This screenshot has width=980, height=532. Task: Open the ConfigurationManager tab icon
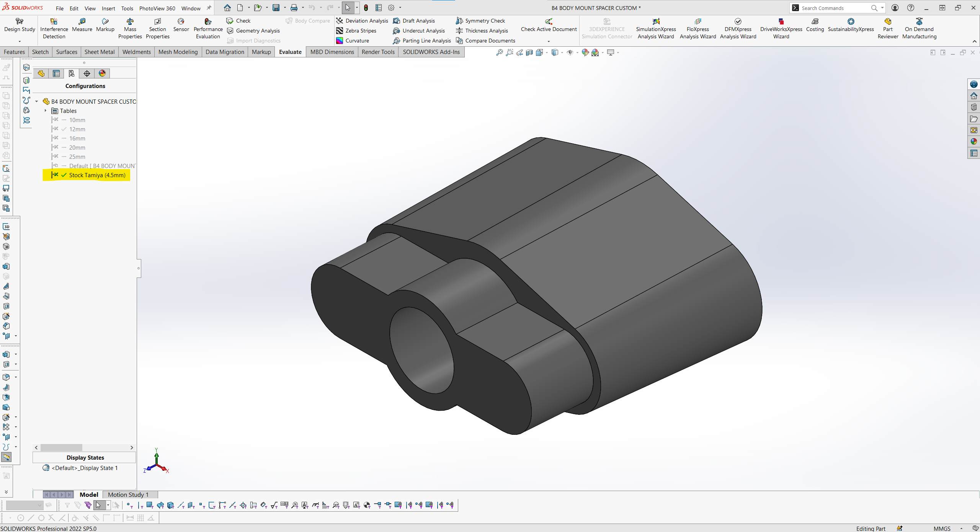tap(72, 73)
